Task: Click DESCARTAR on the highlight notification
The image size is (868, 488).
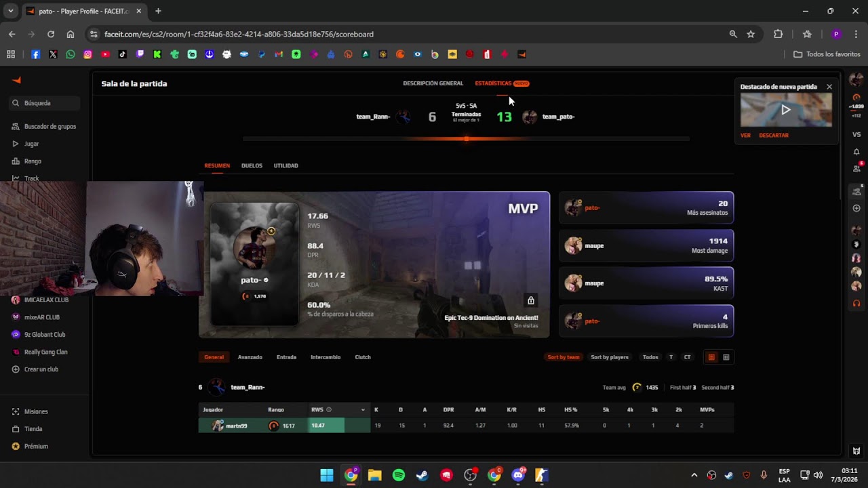Action: (774, 136)
